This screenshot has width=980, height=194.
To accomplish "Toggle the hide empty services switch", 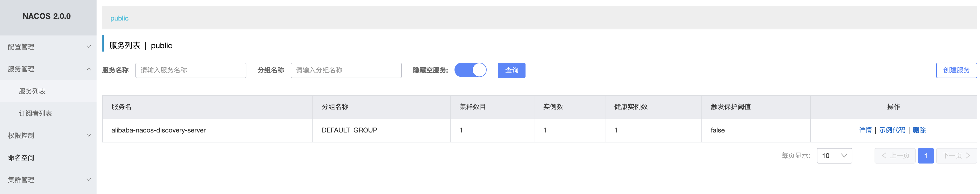I will click(470, 70).
